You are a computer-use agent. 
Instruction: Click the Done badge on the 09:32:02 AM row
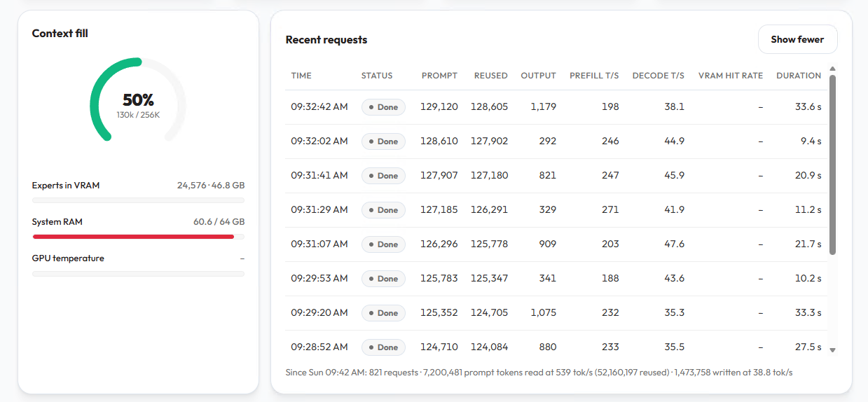point(383,141)
